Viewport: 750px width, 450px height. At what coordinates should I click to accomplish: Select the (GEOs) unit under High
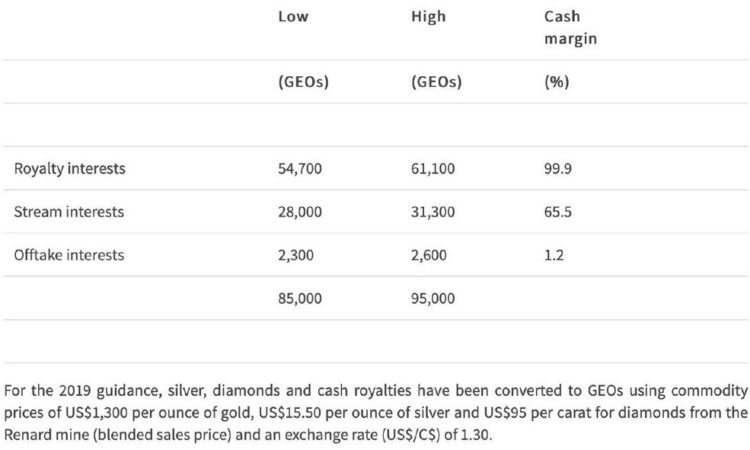[x=436, y=83]
